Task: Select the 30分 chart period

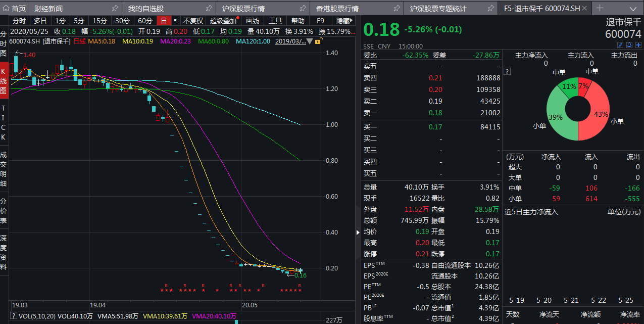Action: point(122,21)
